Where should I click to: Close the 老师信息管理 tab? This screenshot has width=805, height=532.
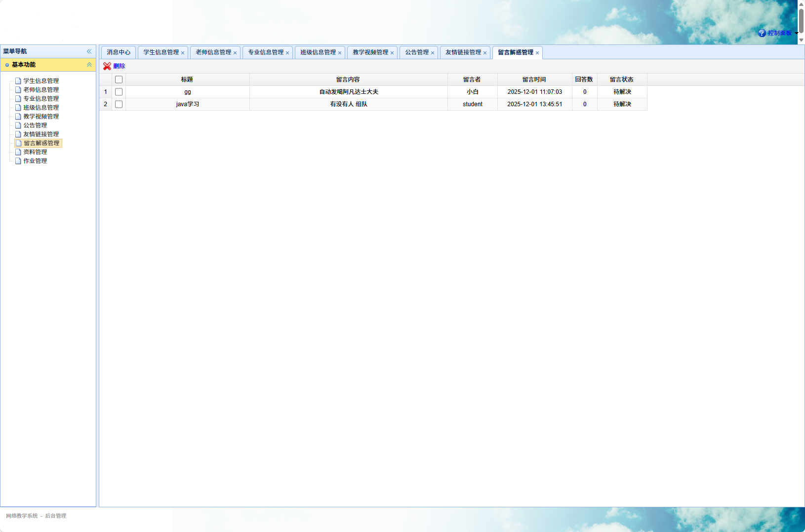(x=235, y=53)
